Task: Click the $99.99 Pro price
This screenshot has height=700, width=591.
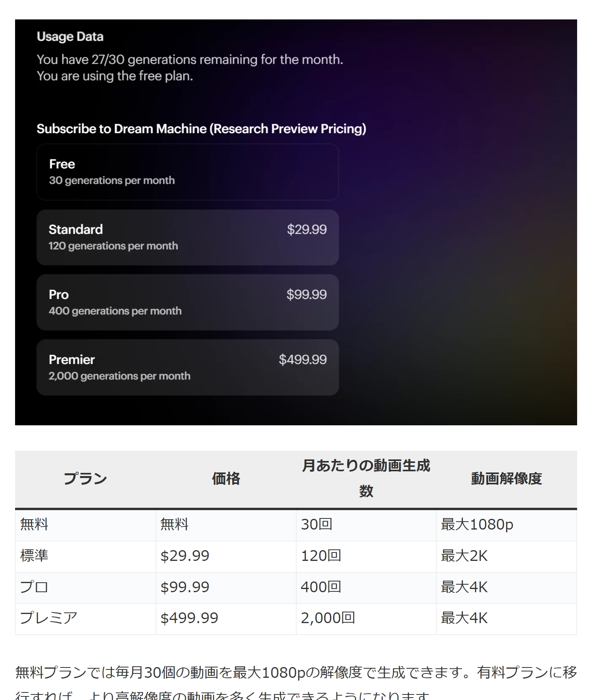Action: [x=307, y=295]
